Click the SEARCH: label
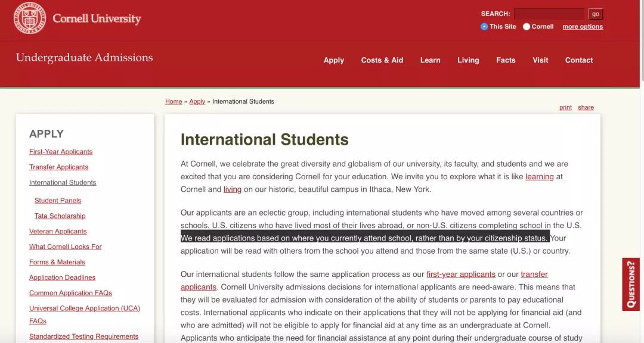 click(496, 14)
